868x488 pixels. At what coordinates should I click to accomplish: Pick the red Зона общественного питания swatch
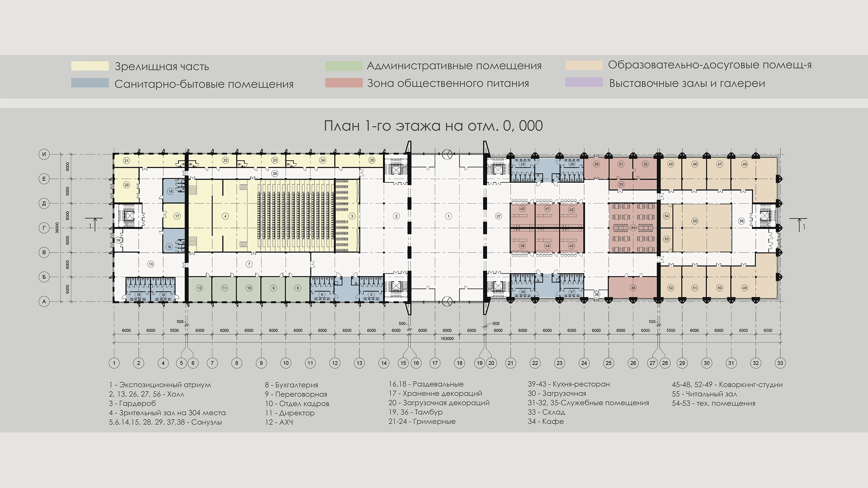344,83
